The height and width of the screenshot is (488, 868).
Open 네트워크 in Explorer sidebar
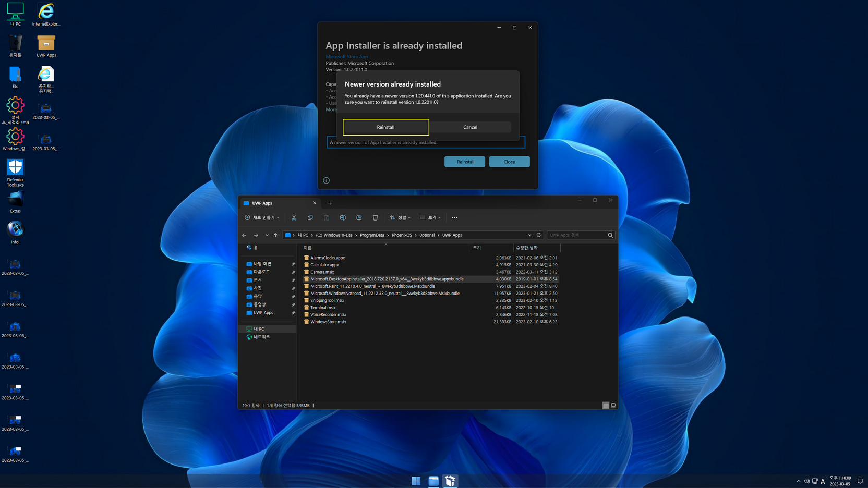[x=261, y=337]
